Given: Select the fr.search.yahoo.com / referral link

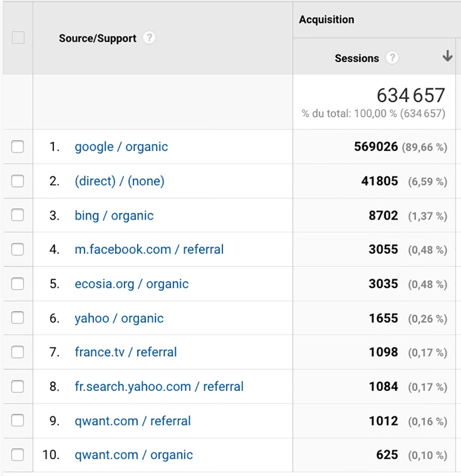Looking at the screenshot, I should tap(159, 387).
